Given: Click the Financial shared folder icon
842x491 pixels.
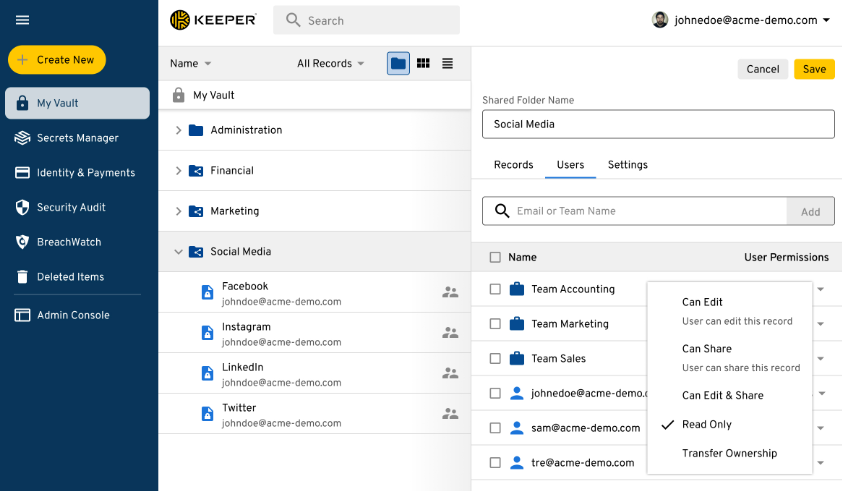Looking at the screenshot, I should point(196,171).
